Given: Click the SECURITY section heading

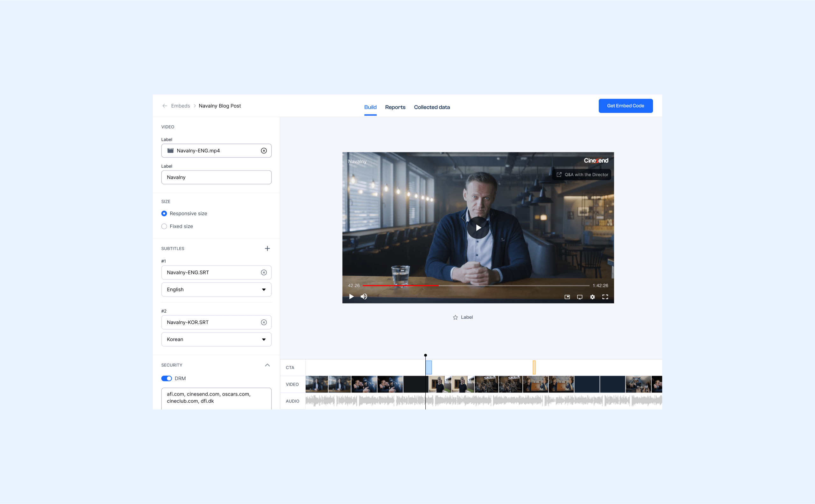Looking at the screenshot, I should [172, 365].
